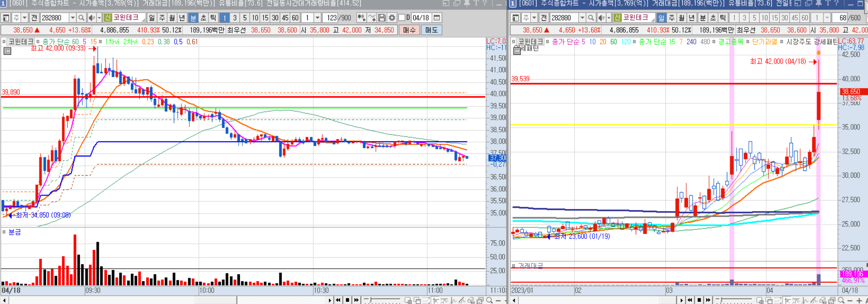Screen dimensions: 868x304
Task: Click the save disk icon in left toolbar
Action: (382, 18)
